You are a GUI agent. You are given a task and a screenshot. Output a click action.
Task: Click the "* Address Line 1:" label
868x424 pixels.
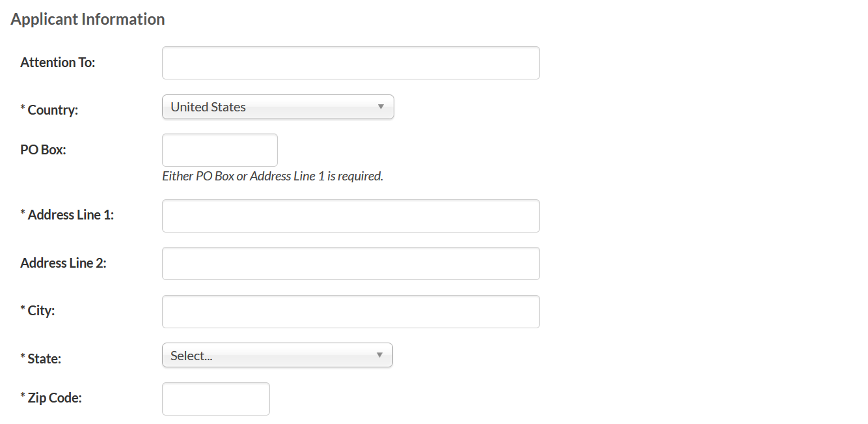point(67,215)
